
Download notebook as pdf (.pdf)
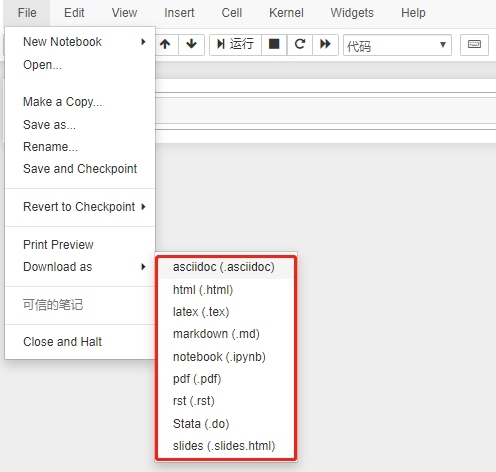[x=226, y=379]
